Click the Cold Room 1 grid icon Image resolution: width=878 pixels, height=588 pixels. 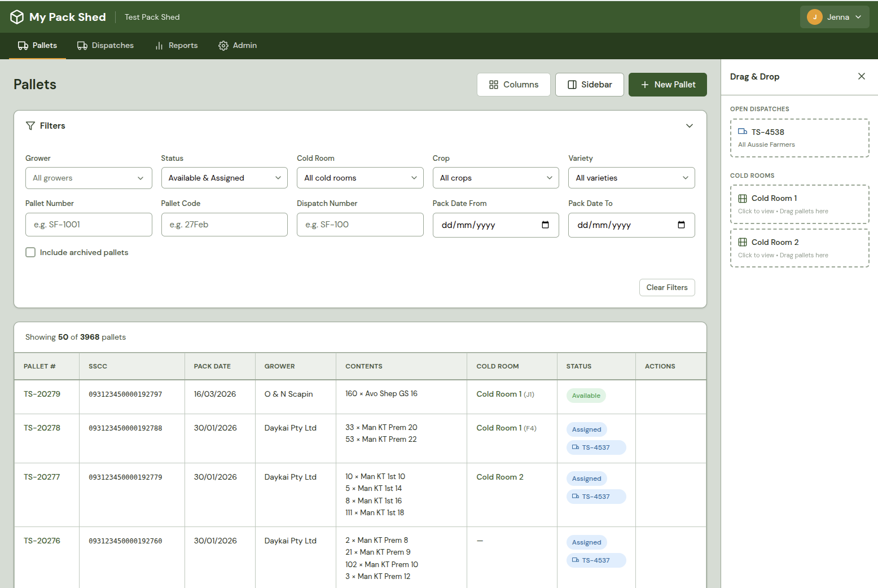[743, 198]
